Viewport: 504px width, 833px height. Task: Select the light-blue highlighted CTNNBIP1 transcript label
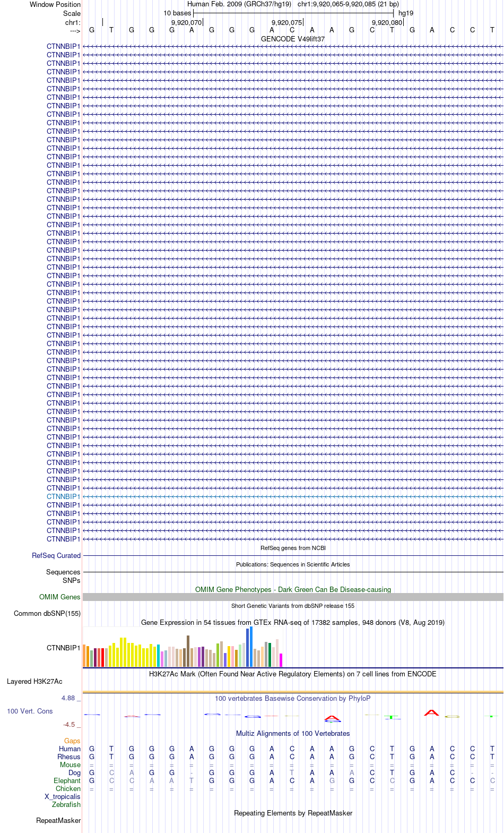click(64, 496)
